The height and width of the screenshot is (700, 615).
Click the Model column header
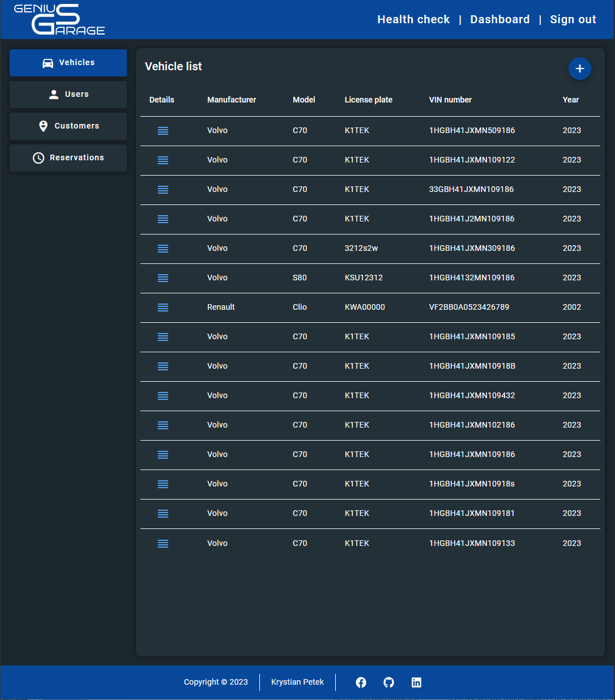[x=304, y=100]
